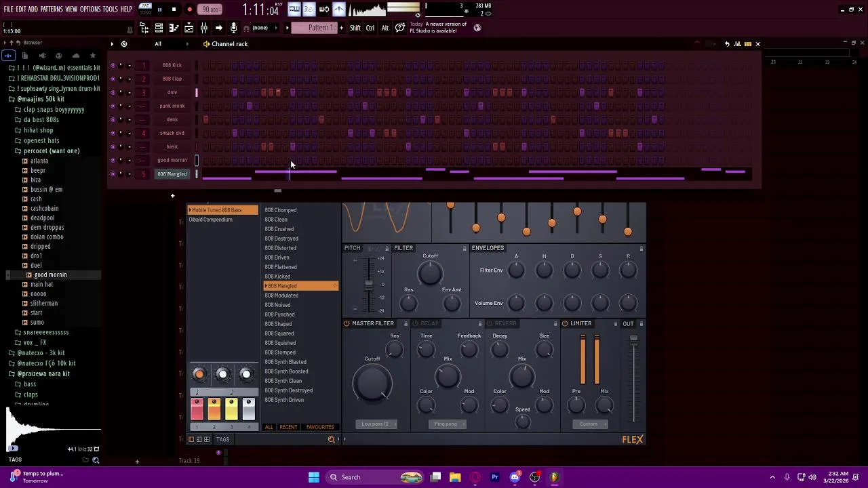
Task: Open the da best 808s folder
Action: pyautogui.click(x=41, y=120)
